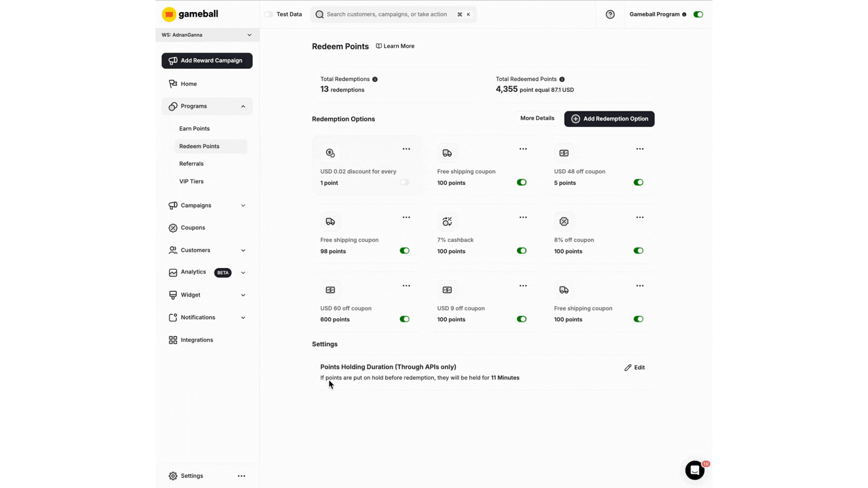Viewport: 868px width, 488px height.
Task: Click the help question mark icon
Action: click(x=610, y=14)
